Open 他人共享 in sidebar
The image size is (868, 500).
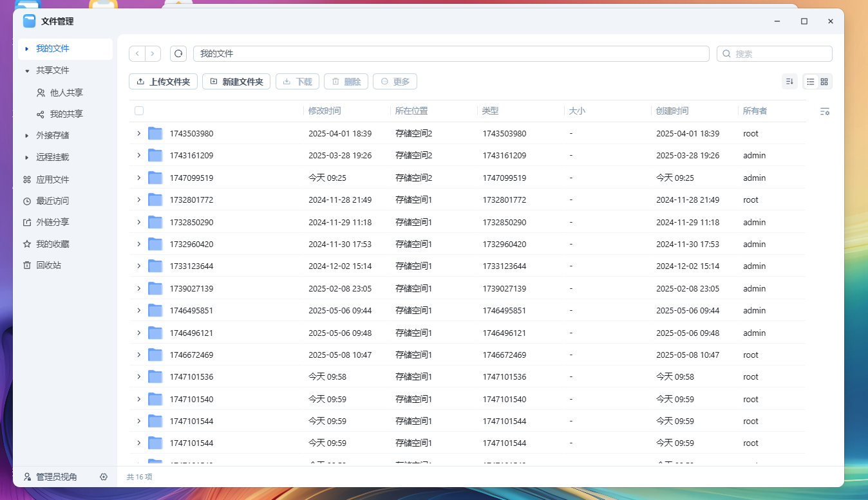point(65,93)
